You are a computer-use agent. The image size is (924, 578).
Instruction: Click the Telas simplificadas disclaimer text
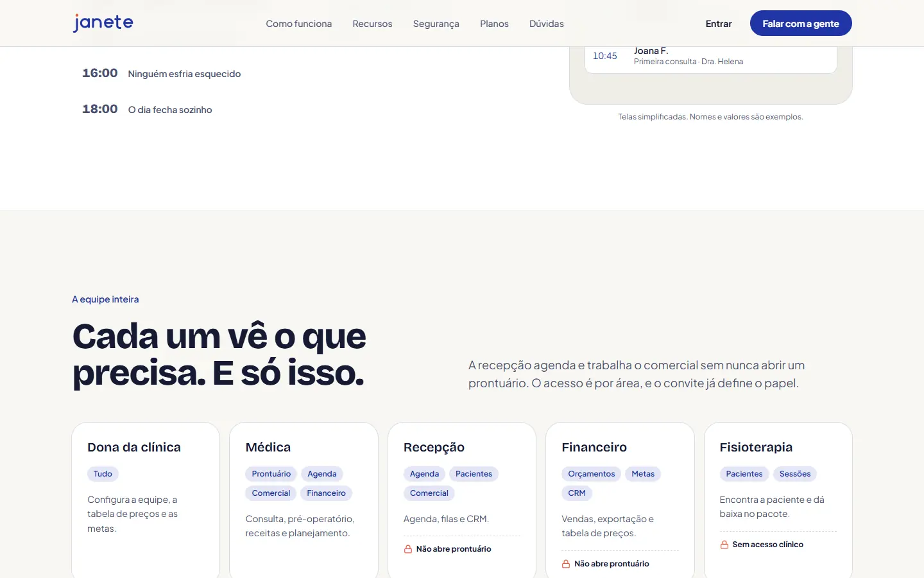coord(710,117)
